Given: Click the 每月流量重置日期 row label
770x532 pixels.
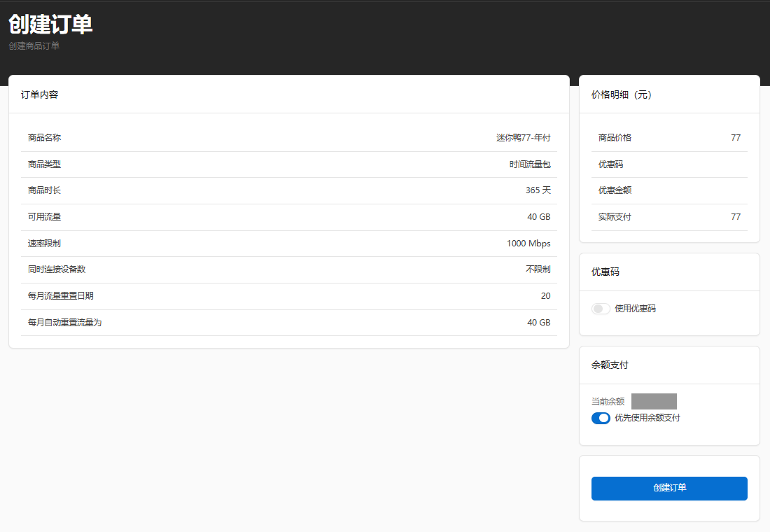Looking at the screenshot, I should tap(60, 295).
